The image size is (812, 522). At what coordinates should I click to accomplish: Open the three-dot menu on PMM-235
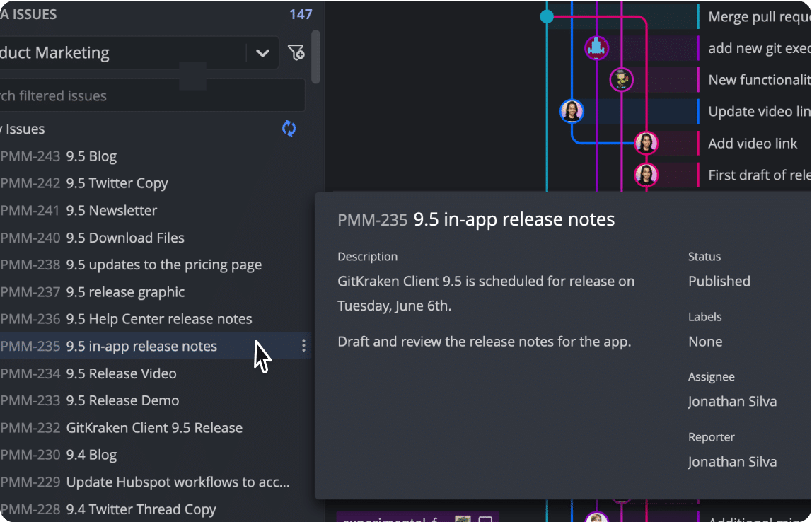pos(303,346)
